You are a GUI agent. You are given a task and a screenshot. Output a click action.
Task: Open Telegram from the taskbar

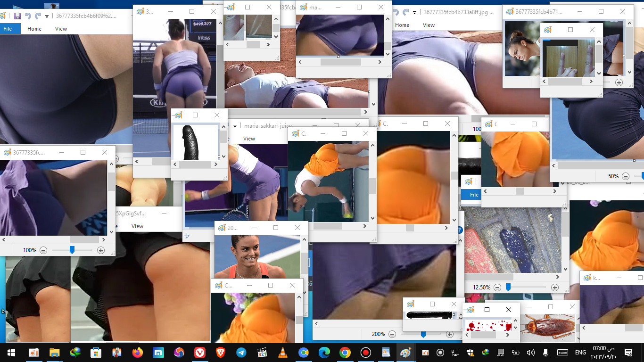(x=241, y=353)
